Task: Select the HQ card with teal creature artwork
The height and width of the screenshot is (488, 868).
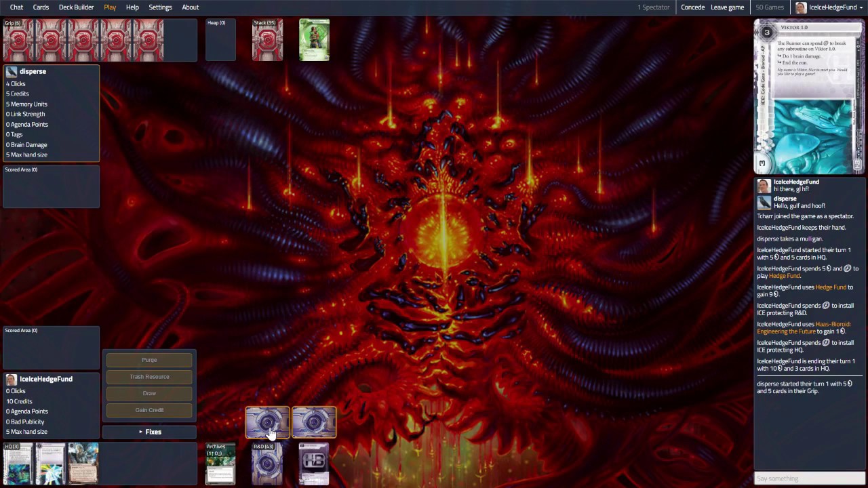Action: tap(18, 464)
